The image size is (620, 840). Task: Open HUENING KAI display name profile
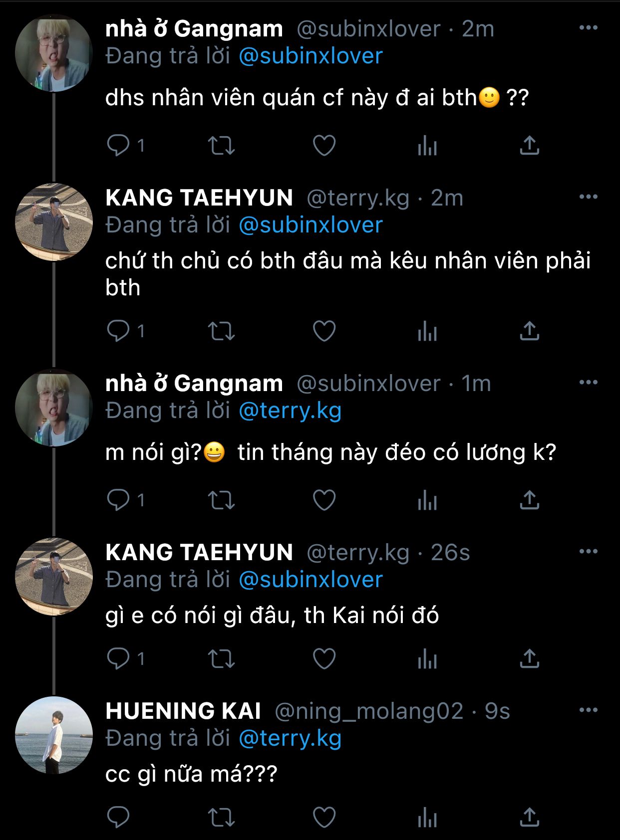[x=183, y=711]
